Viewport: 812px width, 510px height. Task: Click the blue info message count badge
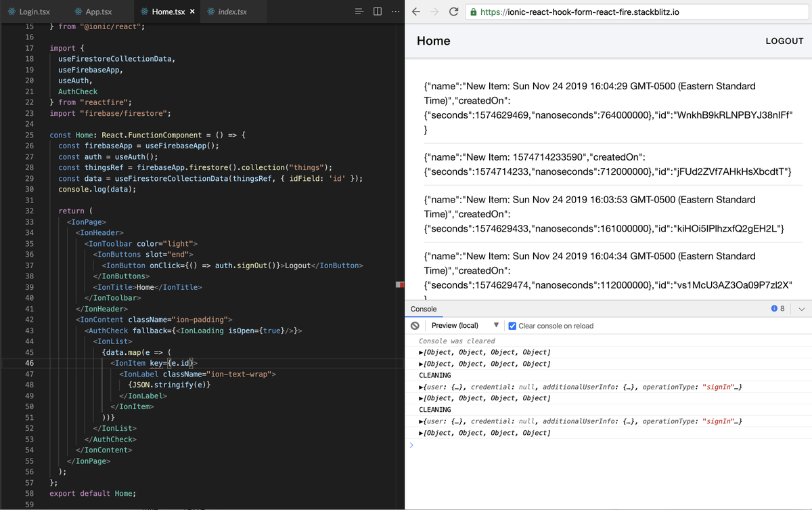(777, 309)
